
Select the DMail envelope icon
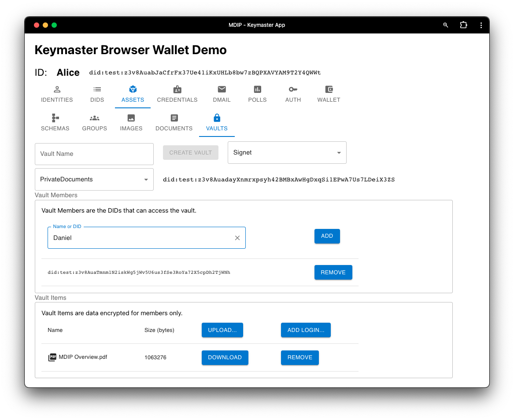click(x=222, y=89)
